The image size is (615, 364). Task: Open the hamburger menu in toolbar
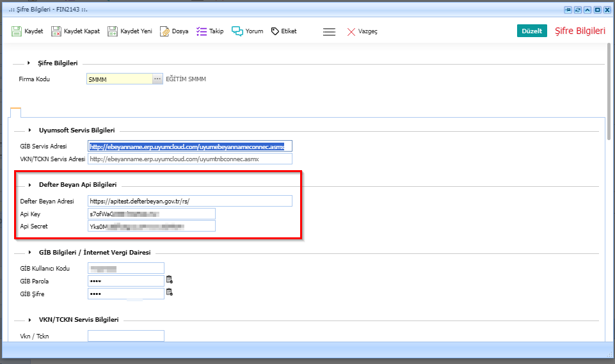pos(329,32)
